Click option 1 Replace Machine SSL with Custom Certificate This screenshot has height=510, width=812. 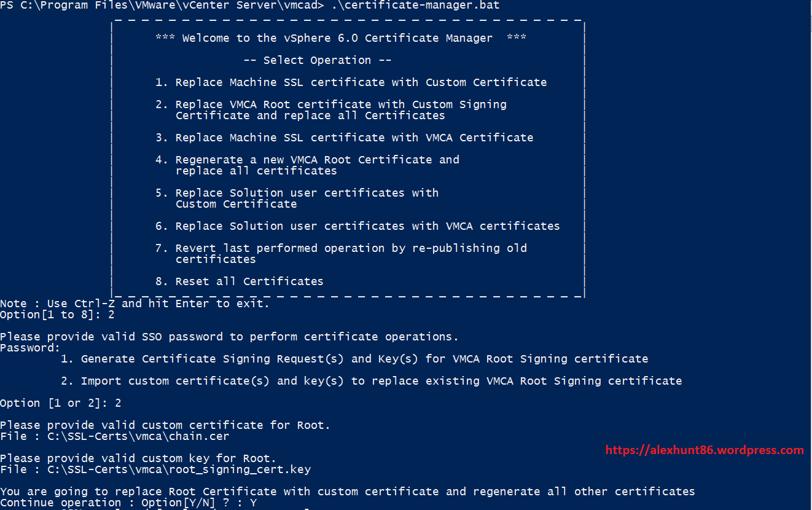pyautogui.click(x=351, y=82)
